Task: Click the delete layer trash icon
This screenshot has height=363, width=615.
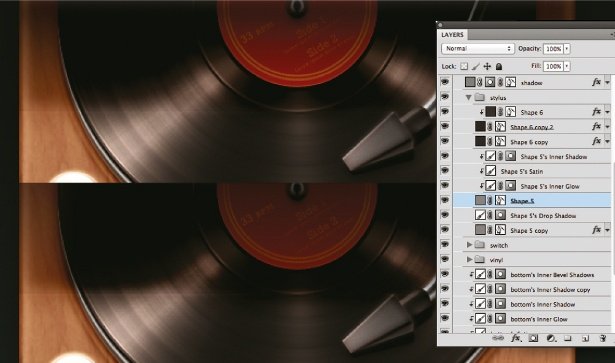Action: [x=603, y=338]
